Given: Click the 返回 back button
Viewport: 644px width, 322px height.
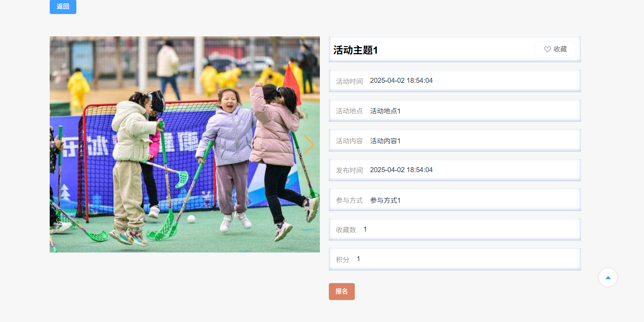Looking at the screenshot, I should click(63, 6).
